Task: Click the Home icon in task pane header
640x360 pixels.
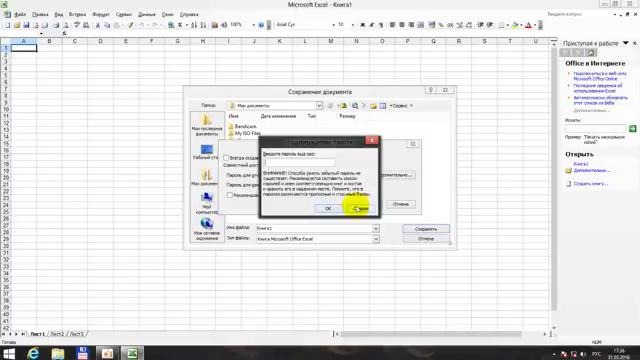Action: pyautogui.click(x=591, y=53)
